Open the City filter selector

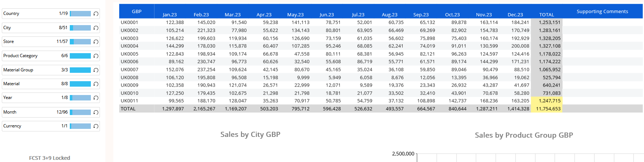tap(51, 28)
